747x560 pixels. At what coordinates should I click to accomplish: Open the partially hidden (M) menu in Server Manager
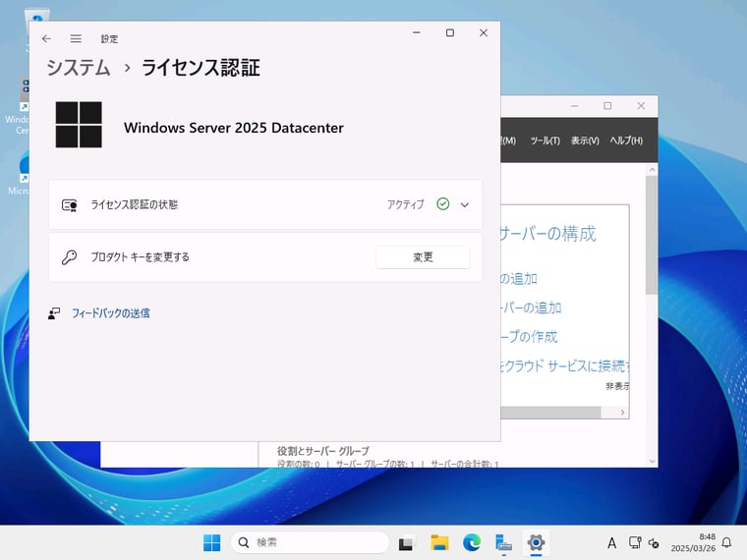tap(508, 140)
